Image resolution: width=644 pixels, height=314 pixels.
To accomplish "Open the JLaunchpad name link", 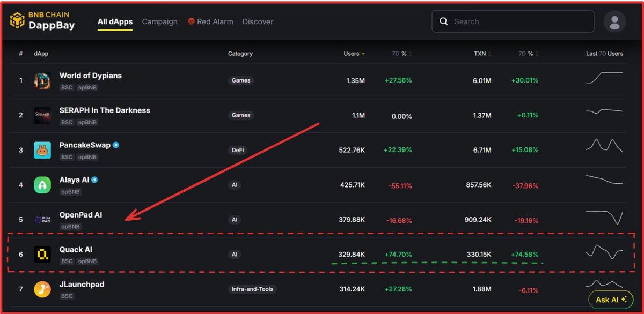I will point(82,285).
